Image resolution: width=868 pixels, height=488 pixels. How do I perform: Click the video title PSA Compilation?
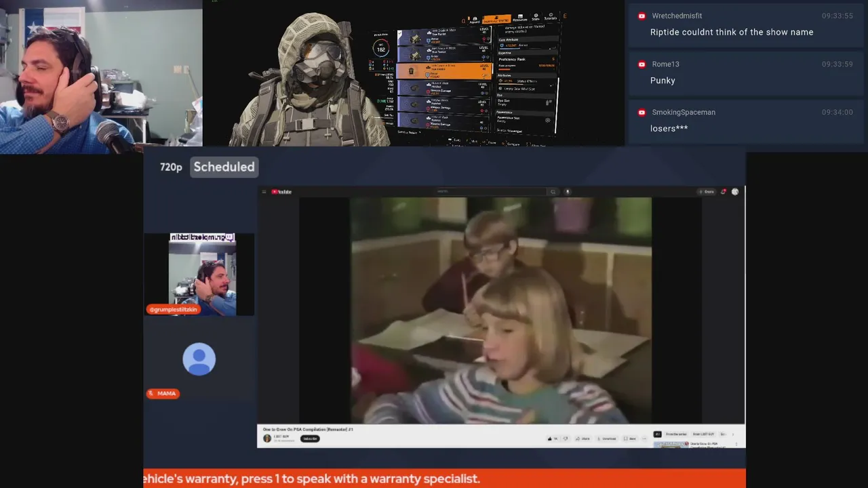309,429
